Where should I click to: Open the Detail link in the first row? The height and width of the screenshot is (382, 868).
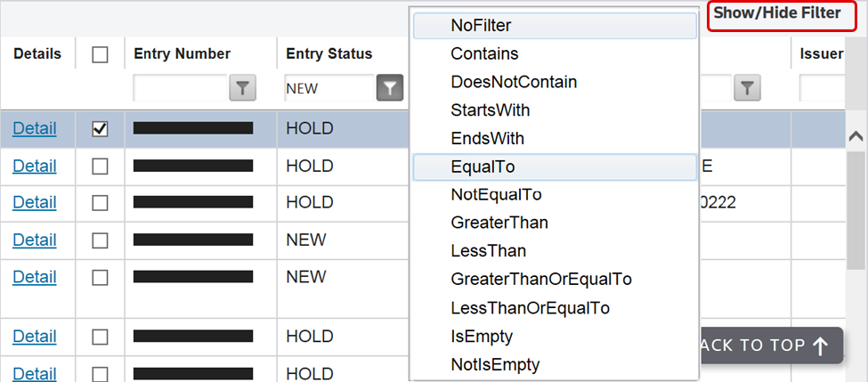coord(35,129)
